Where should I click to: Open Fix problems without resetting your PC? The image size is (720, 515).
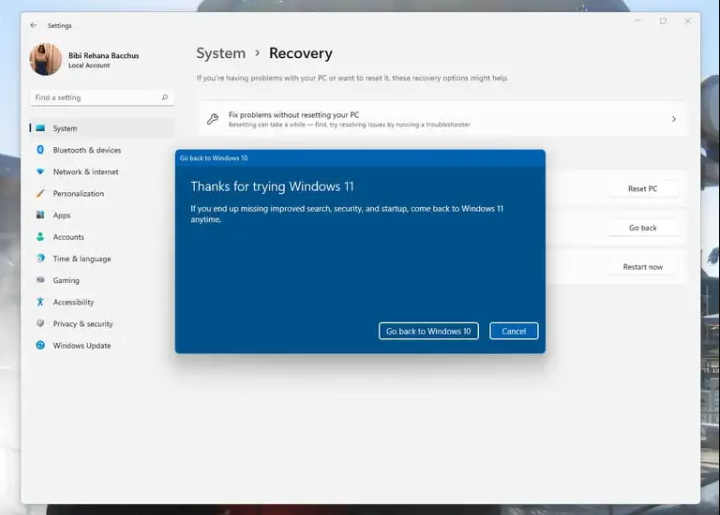[x=442, y=119]
